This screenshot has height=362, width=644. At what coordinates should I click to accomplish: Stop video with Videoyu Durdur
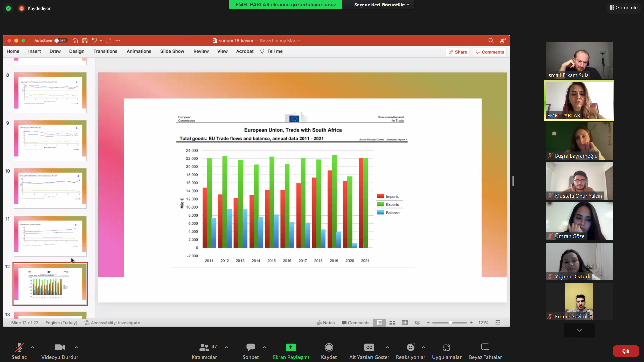pos(59,347)
